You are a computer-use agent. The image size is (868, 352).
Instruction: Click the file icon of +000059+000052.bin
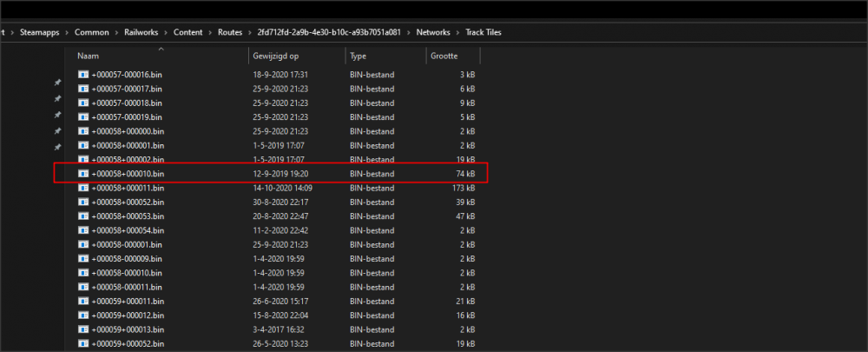tap(83, 343)
